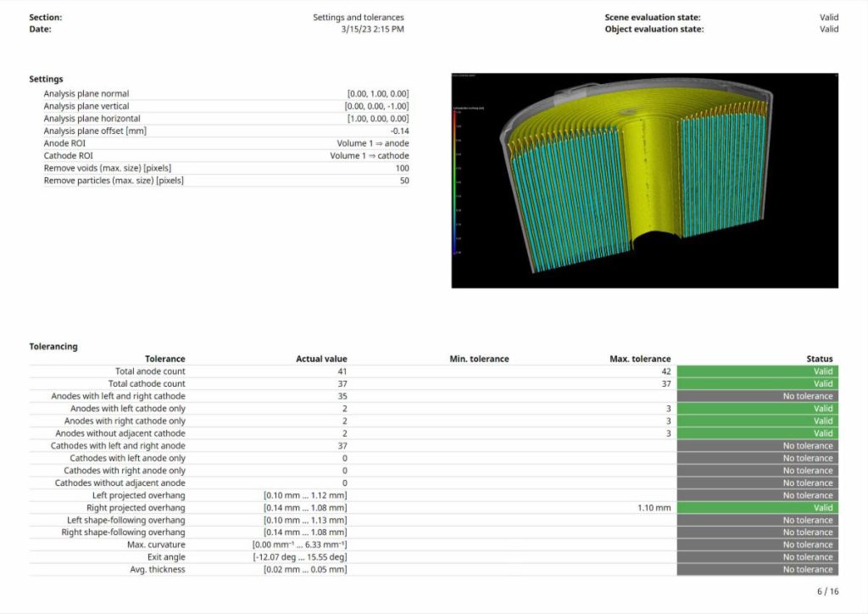This screenshot has width=868, height=614.
Task: Click the Anode ROI value field
Action: (372, 143)
